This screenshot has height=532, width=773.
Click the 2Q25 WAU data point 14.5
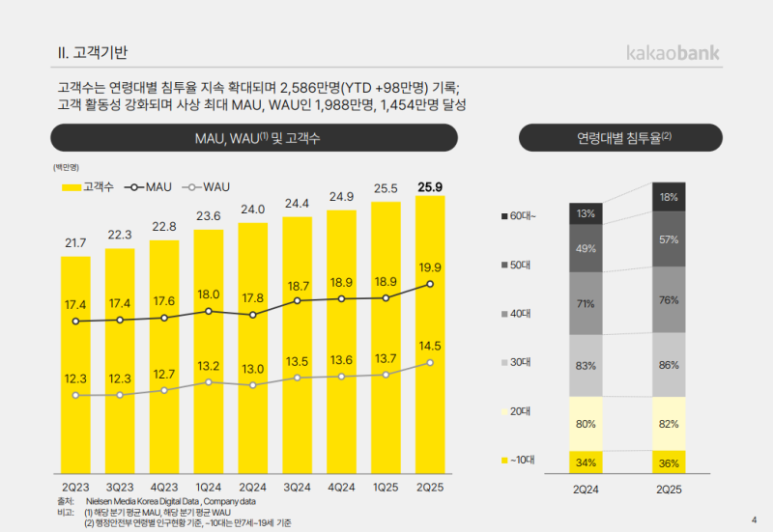pos(430,362)
